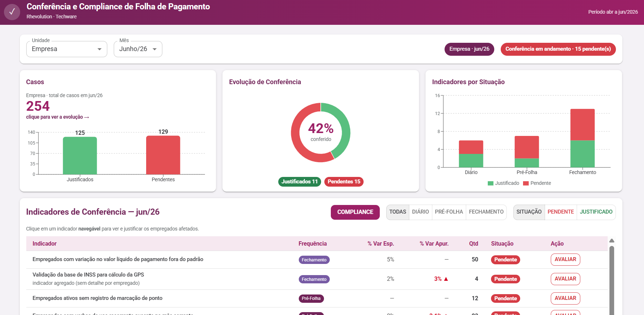The width and height of the screenshot is (644, 315).
Task: Click AVALIAR for marcação de ponto row
Action: pyautogui.click(x=565, y=298)
